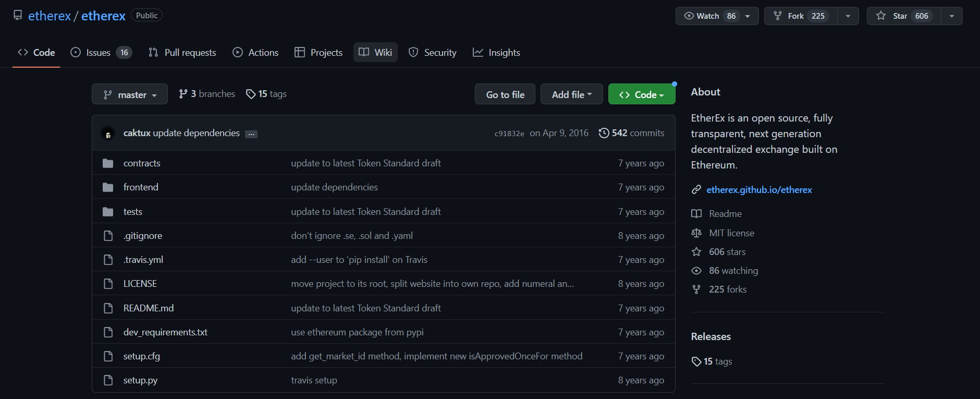Click the link chain icon beside website URL
980x399 pixels.
(696, 190)
